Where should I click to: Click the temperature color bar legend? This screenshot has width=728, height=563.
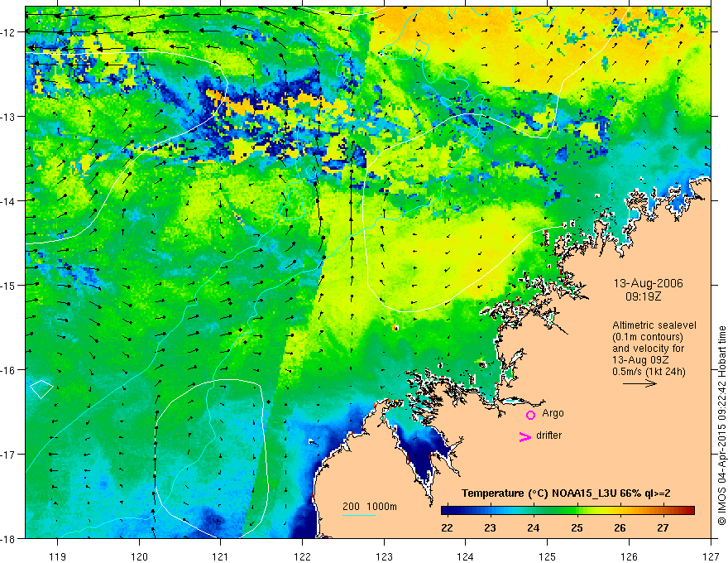click(568, 510)
